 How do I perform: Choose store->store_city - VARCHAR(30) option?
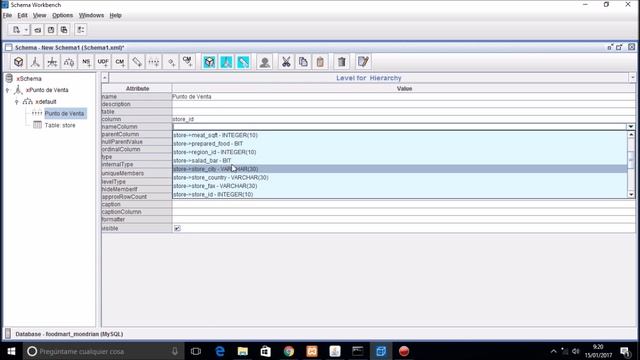pos(400,169)
